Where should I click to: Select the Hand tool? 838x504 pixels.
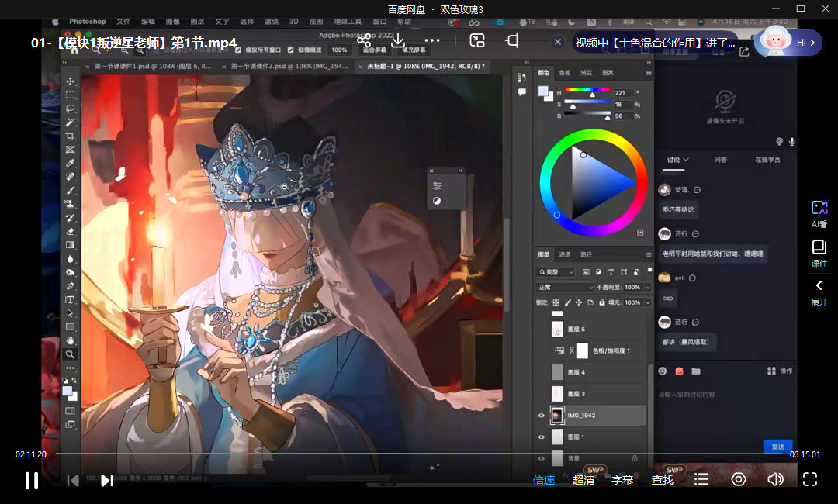click(x=70, y=340)
